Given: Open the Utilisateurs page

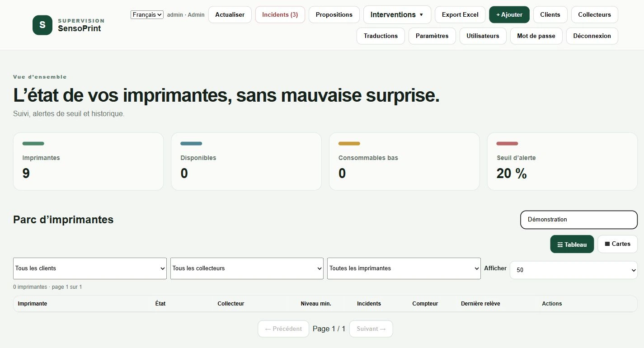Looking at the screenshot, I should coord(483,36).
